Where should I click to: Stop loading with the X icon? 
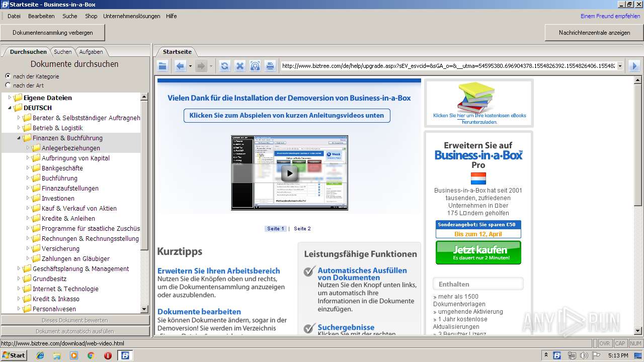pos(240,66)
